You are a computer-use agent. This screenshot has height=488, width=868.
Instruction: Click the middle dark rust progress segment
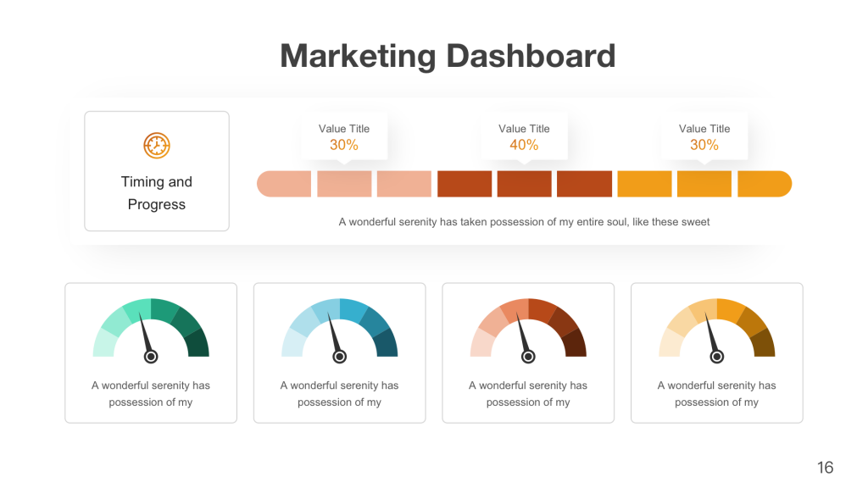[x=524, y=184]
